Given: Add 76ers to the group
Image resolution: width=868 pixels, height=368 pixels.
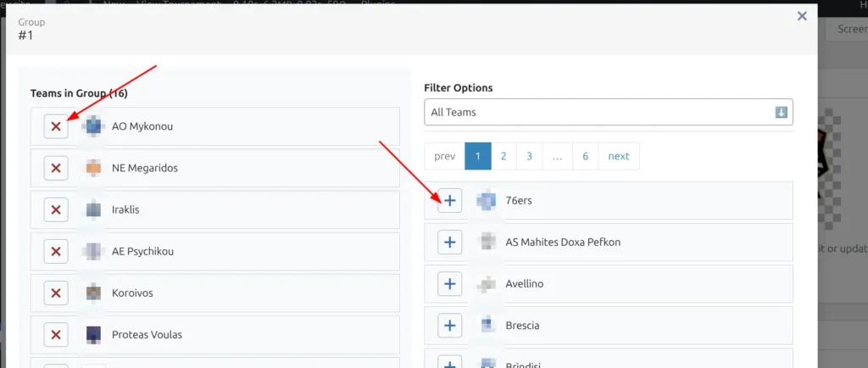Looking at the screenshot, I should (x=449, y=201).
